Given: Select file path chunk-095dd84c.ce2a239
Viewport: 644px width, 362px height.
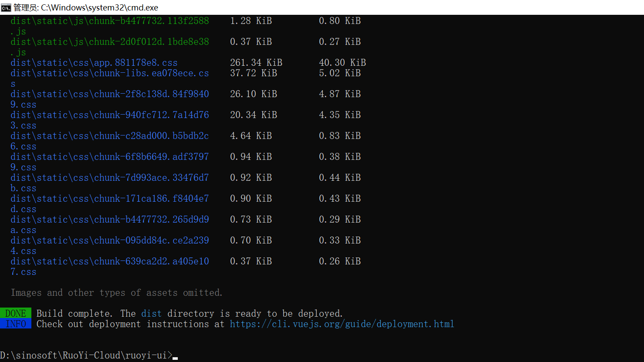Looking at the screenshot, I should click(x=110, y=240).
